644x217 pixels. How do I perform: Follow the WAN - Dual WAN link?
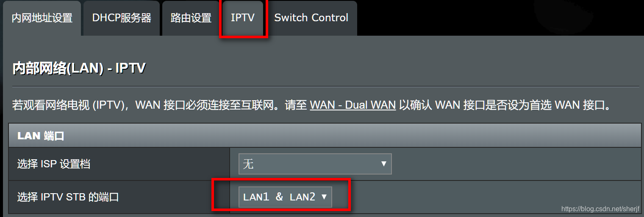pyautogui.click(x=353, y=105)
